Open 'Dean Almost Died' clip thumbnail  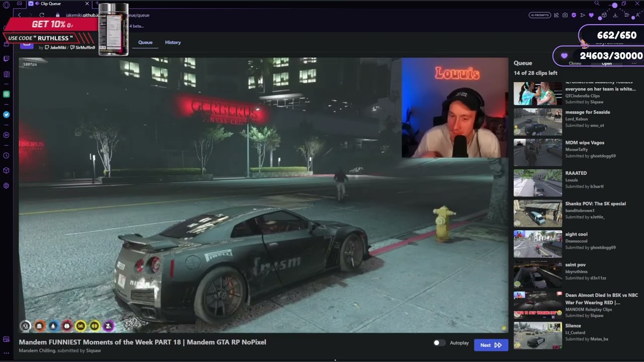538,305
